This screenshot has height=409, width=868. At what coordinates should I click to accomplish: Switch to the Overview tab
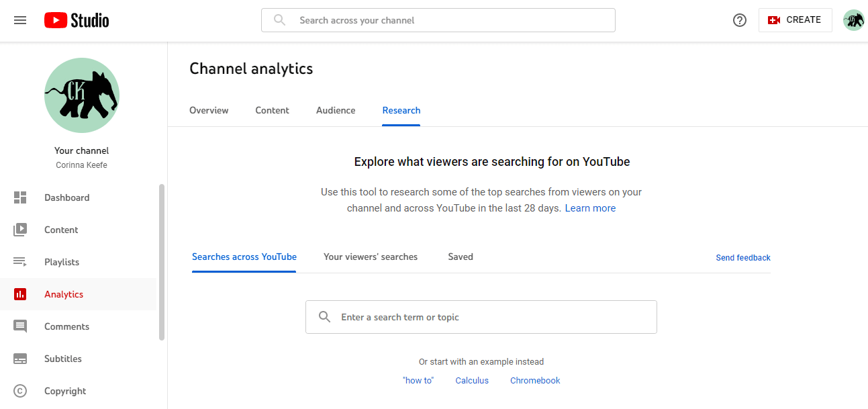click(209, 110)
